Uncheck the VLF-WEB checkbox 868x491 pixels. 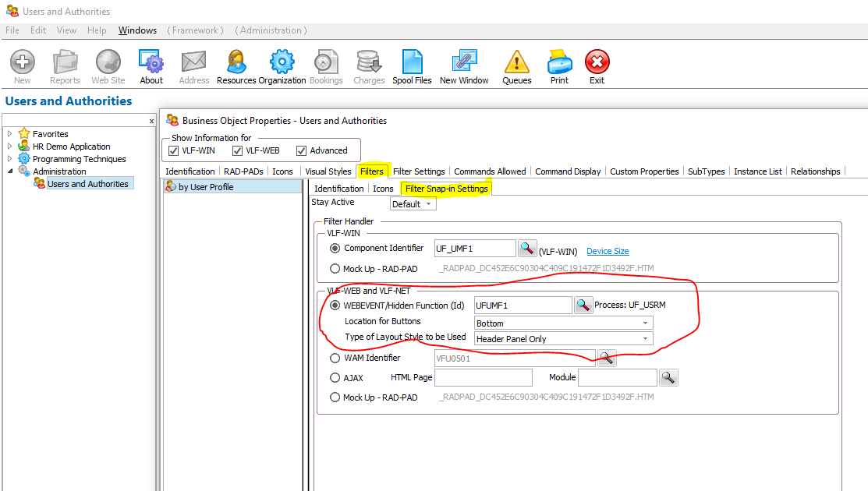[238, 151]
